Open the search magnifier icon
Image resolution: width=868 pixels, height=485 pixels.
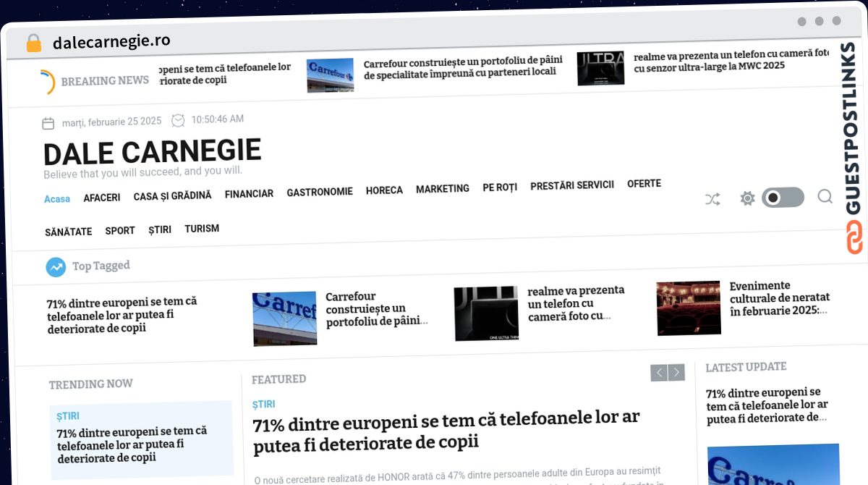(x=825, y=196)
